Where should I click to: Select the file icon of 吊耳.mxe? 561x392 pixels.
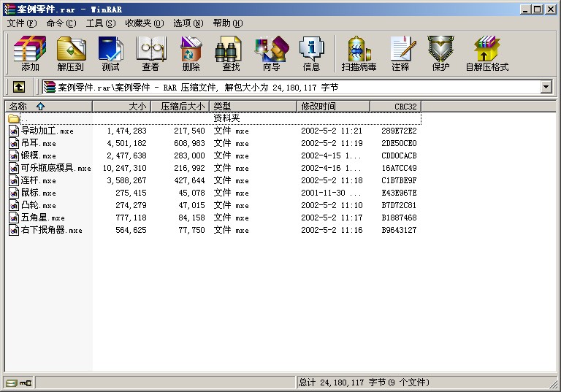click(14, 143)
